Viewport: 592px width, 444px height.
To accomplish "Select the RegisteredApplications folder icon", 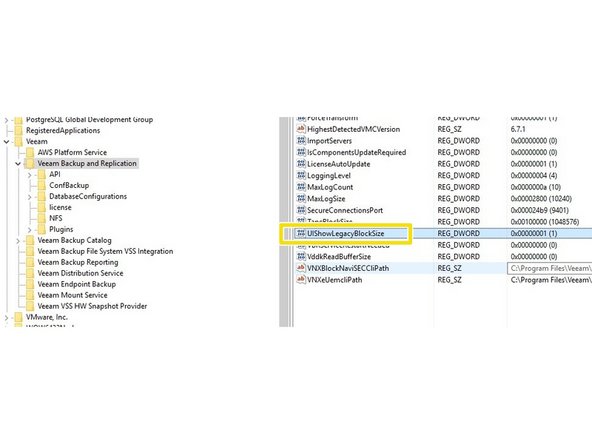I will point(18,131).
